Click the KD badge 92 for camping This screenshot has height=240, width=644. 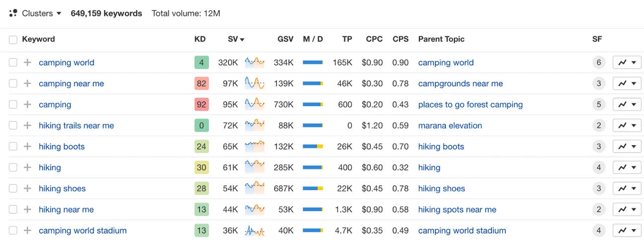(201, 105)
